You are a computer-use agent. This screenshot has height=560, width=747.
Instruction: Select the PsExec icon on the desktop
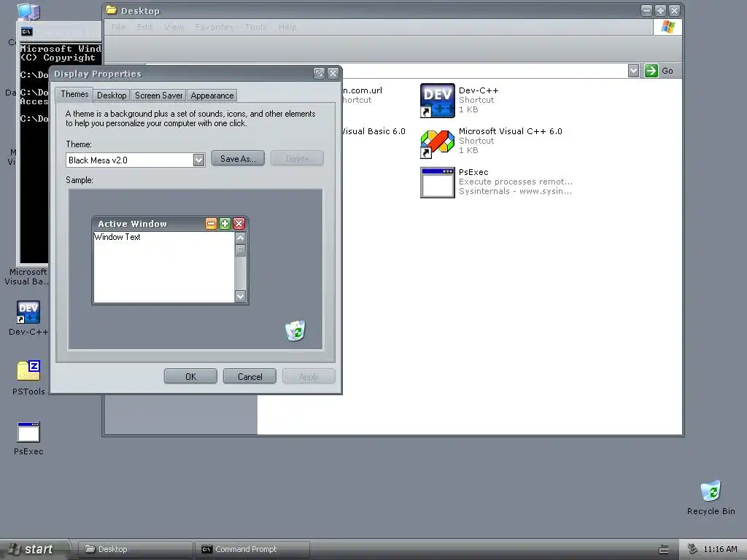tap(28, 432)
